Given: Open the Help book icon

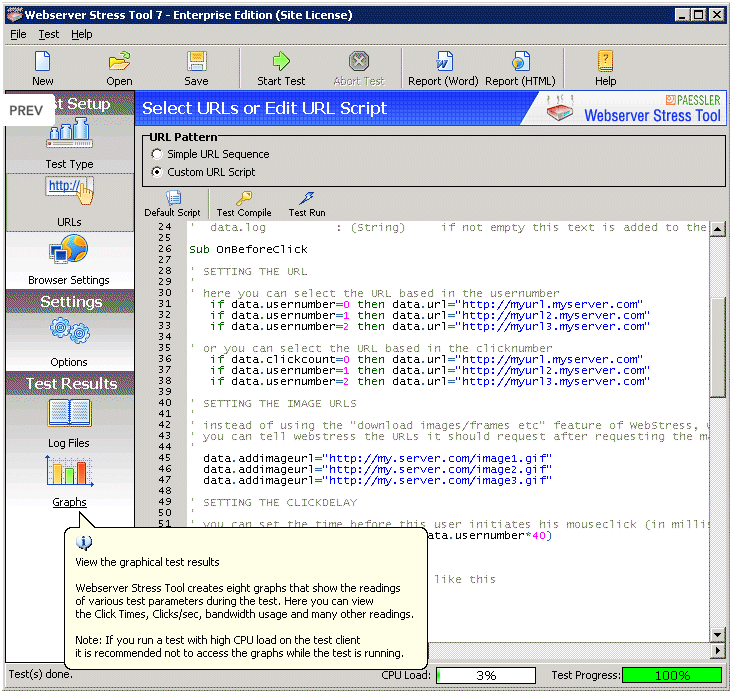Looking at the screenshot, I should coord(606,61).
